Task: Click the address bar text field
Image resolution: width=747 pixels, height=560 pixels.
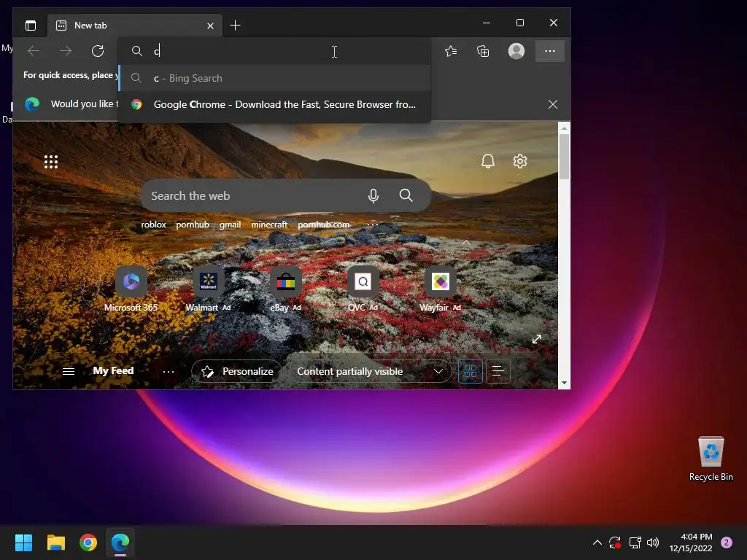Action: point(274,51)
